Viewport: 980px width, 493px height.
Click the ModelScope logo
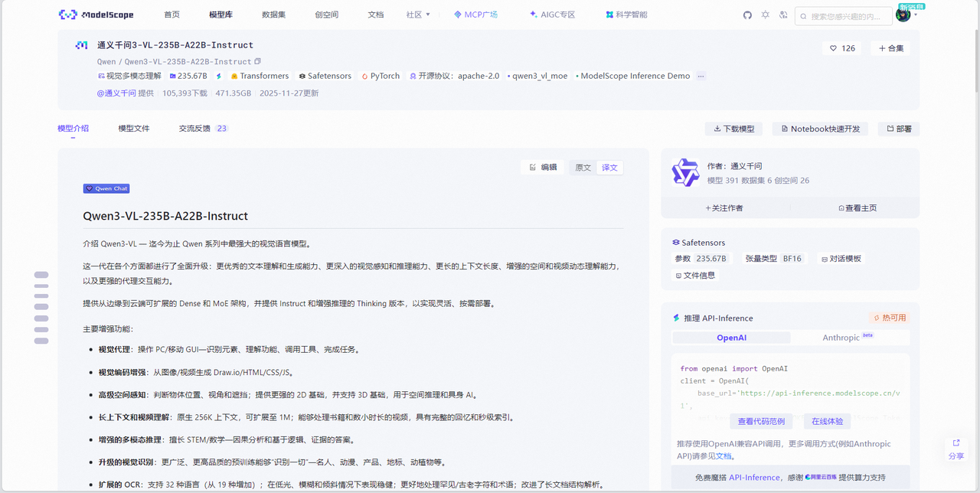click(x=98, y=15)
